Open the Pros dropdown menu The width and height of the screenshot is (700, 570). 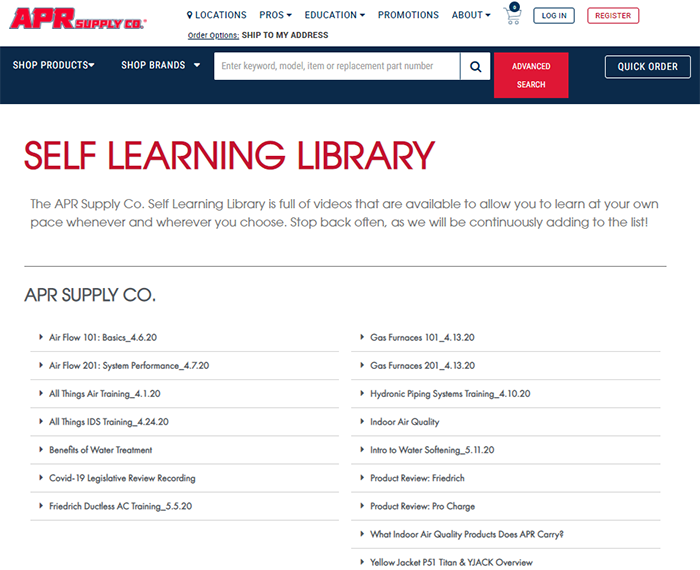tap(275, 15)
